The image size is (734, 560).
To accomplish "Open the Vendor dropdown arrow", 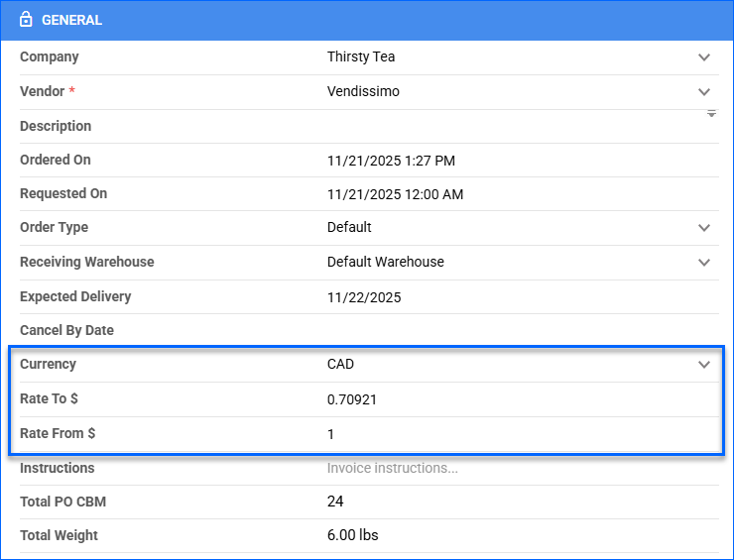I will tap(704, 91).
